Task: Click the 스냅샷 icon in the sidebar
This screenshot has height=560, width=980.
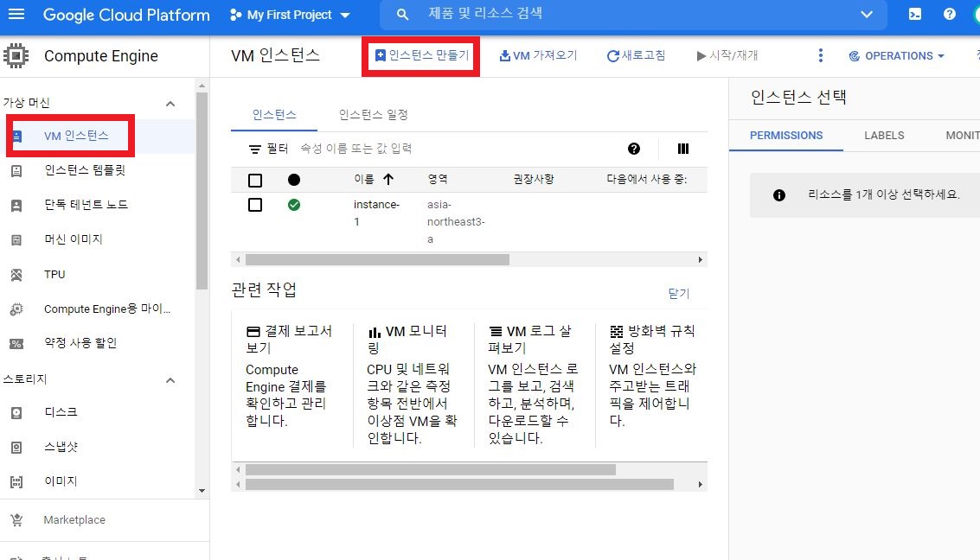Action: (17, 447)
